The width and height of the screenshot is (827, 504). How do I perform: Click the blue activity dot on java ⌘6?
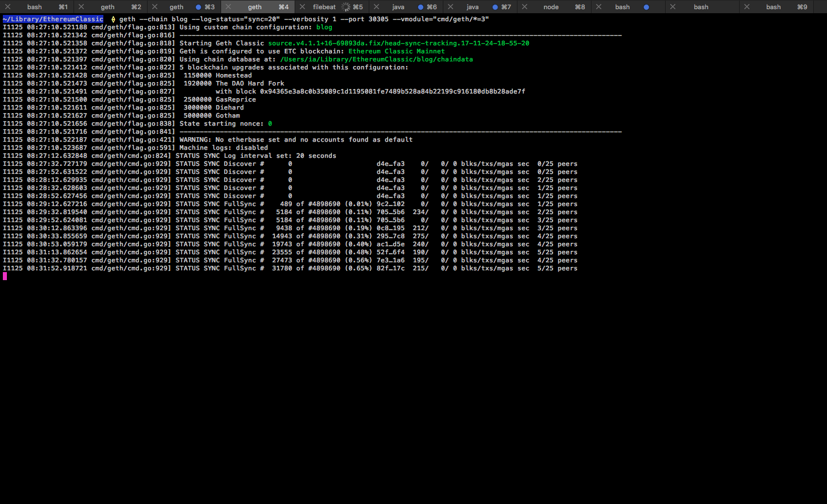tap(420, 7)
